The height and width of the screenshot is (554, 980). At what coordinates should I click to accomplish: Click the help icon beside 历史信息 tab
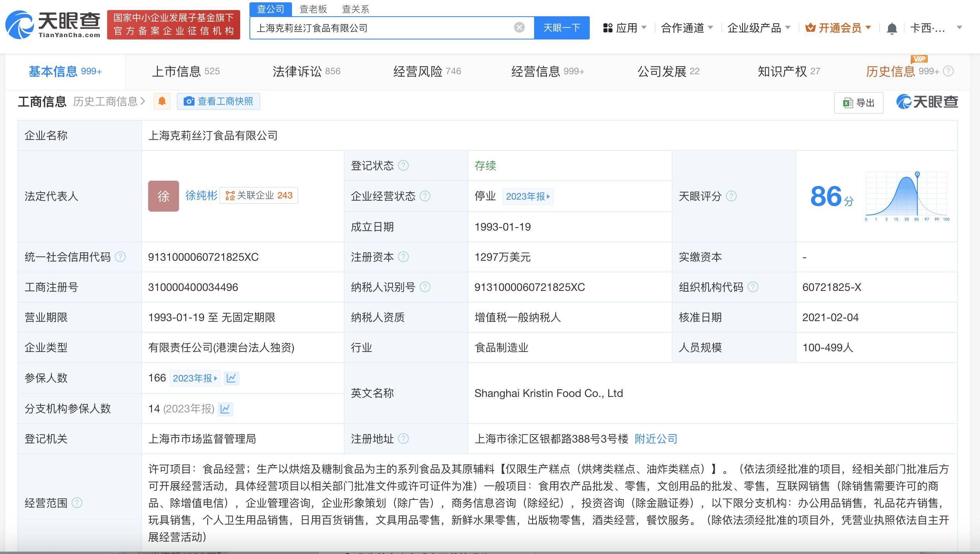coord(948,71)
